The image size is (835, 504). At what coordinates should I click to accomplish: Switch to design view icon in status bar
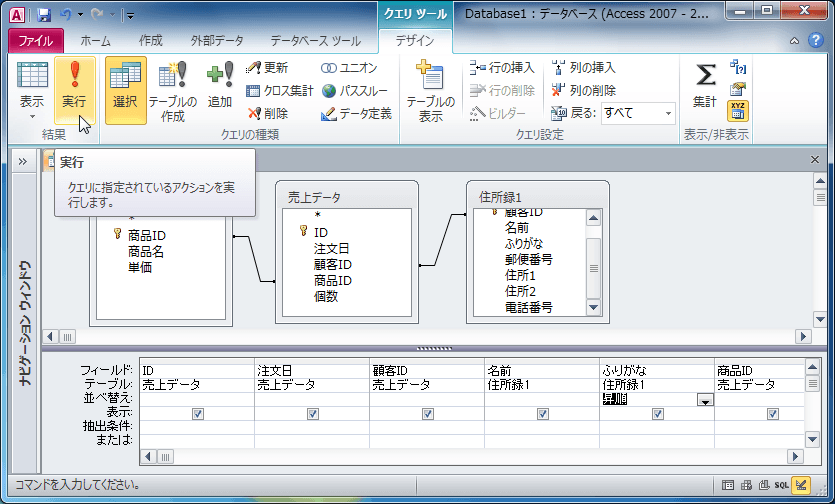point(801,485)
